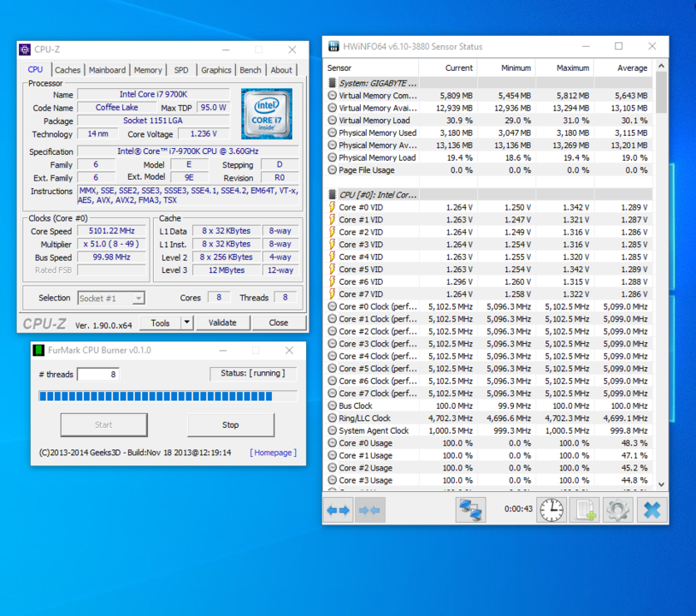Viewport: 696px width, 616px height.
Task: Switch to the SPD tab
Action: click(x=181, y=70)
